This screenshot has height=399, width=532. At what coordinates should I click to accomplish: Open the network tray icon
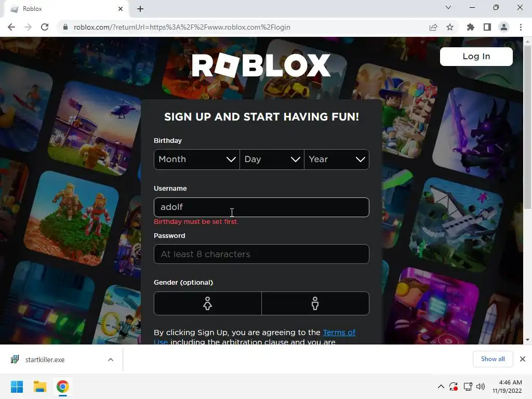(468, 387)
